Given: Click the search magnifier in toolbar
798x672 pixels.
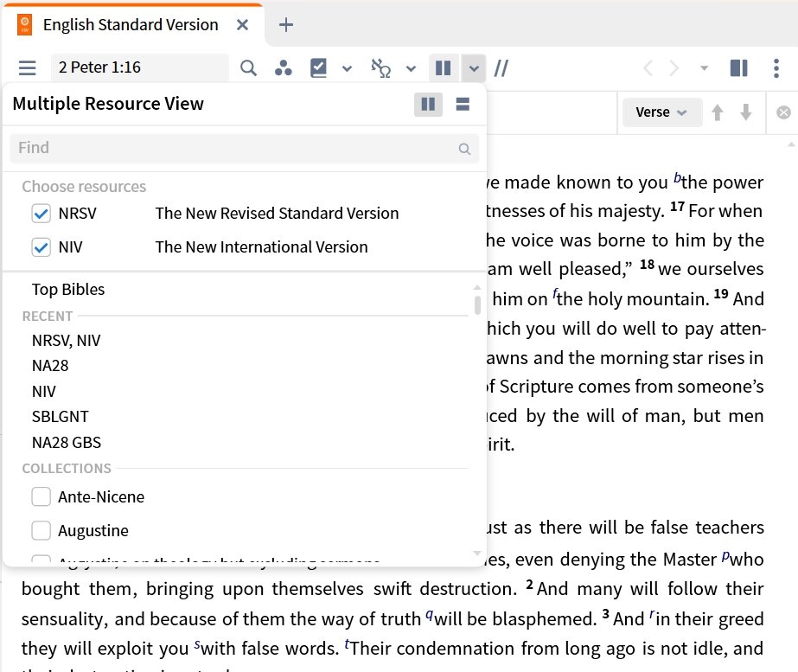Looking at the screenshot, I should (x=248, y=67).
